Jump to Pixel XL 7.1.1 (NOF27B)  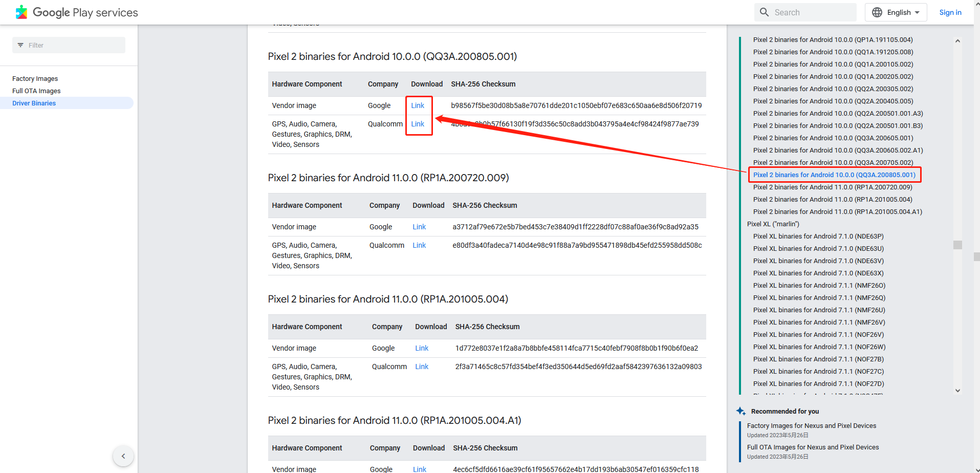click(x=819, y=359)
